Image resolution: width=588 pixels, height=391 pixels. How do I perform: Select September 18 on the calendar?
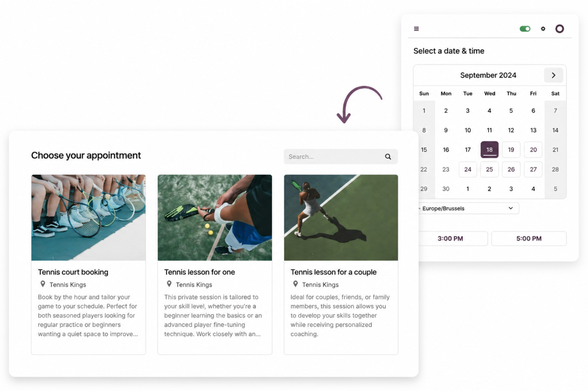pos(489,150)
